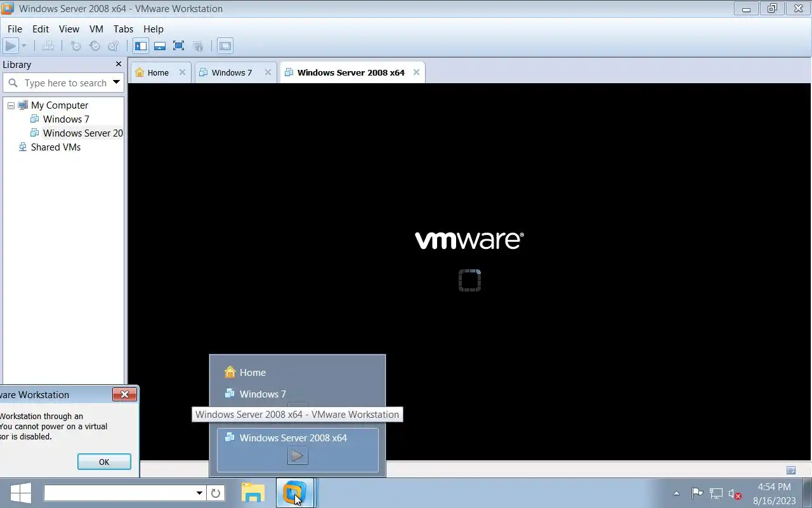Open the Windows Start button
Viewport: 812px width, 508px height.
click(x=21, y=493)
